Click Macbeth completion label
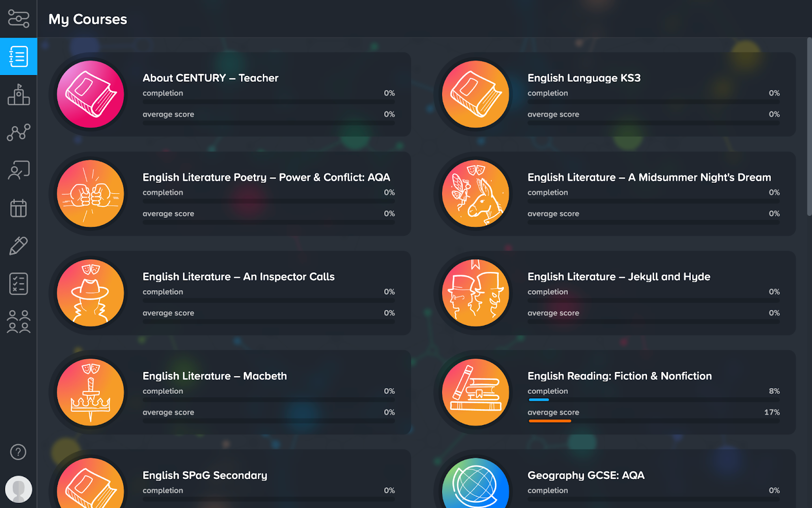The width and height of the screenshot is (812, 508). 162,391
